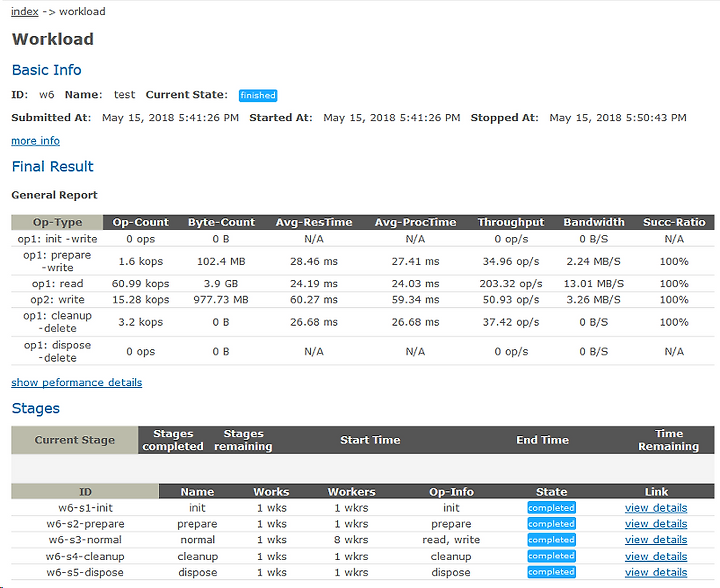This screenshot has width=720, height=588.
Task: Click the 3.9 GB byte-count value
Action: pos(221,284)
